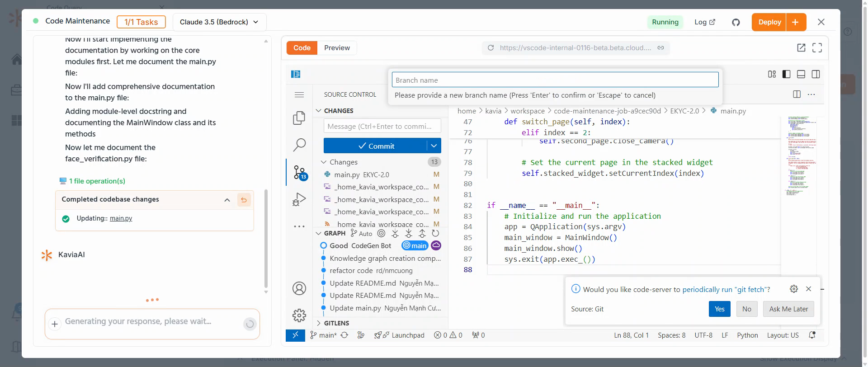Split the main.py editor
The height and width of the screenshot is (367, 868).
[797, 94]
